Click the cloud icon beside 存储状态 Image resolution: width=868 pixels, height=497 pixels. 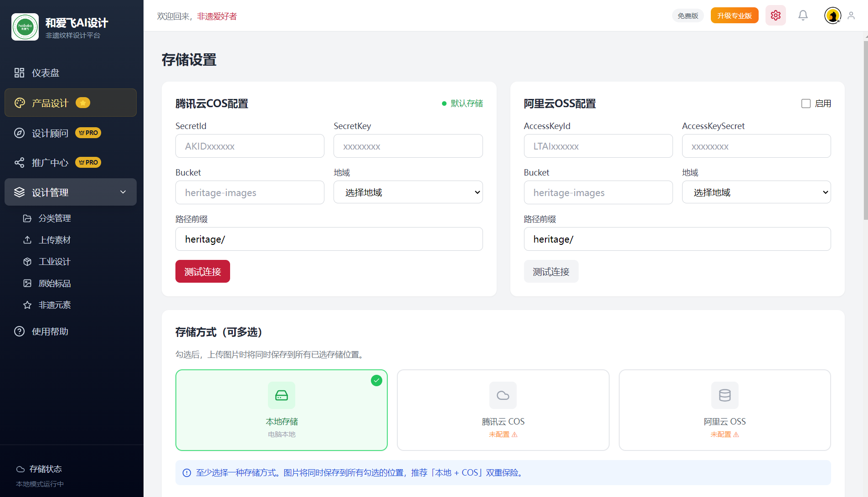[21, 469]
